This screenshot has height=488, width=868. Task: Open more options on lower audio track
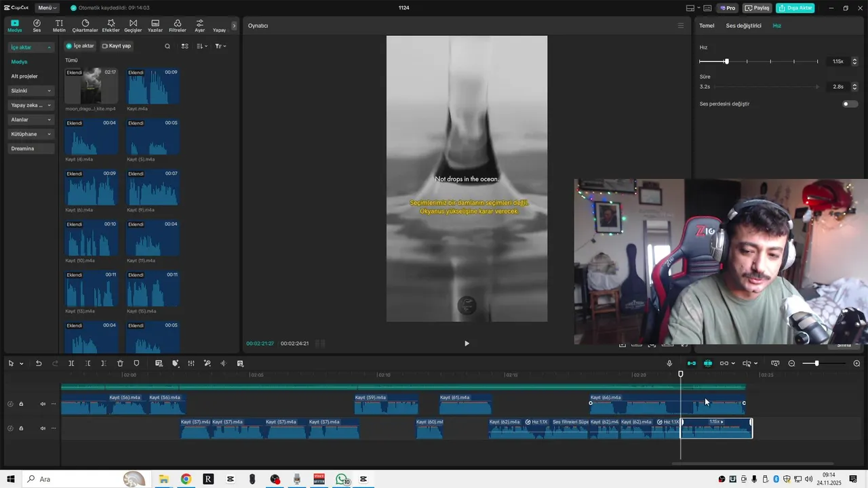54,428
